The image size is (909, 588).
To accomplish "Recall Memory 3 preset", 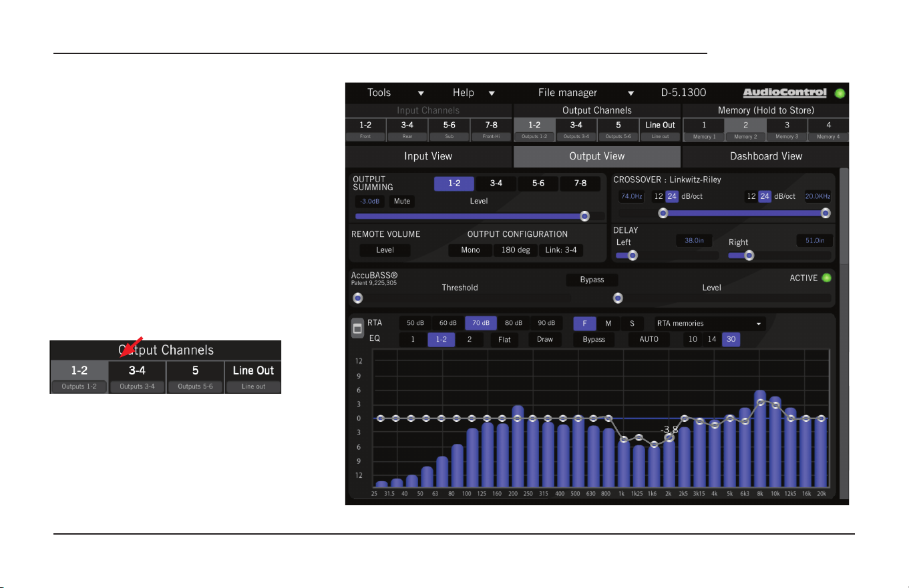I will coord(787,129).
